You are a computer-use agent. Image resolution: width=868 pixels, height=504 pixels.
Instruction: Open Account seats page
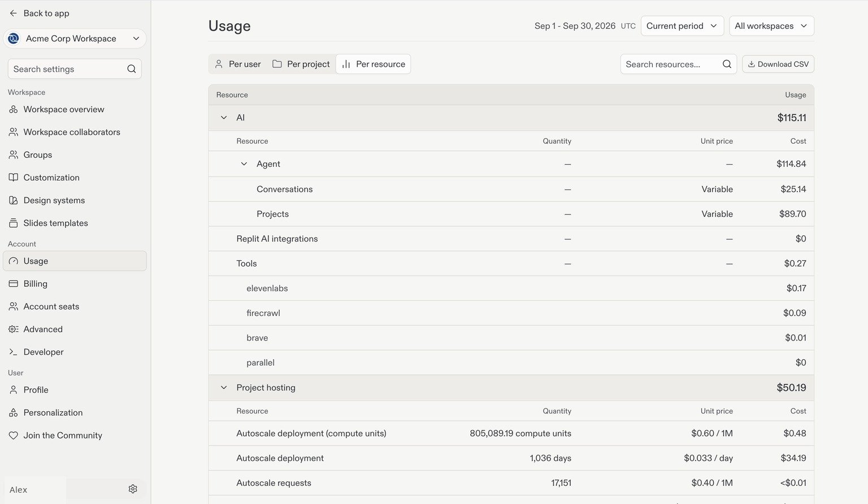75,306
